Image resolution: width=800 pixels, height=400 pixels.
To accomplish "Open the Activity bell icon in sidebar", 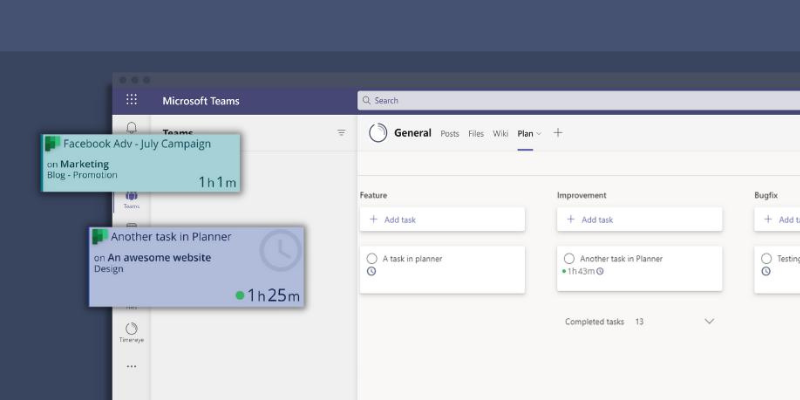I will coord(132,128).
